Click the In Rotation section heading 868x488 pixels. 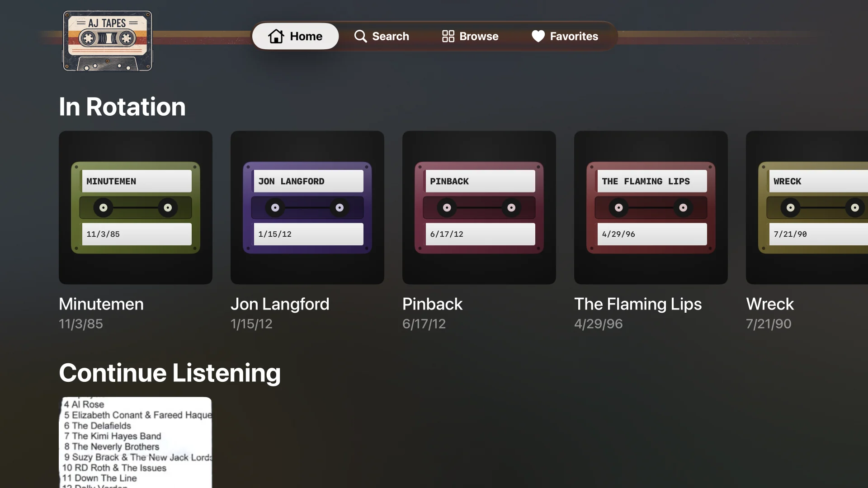[122, 107]
